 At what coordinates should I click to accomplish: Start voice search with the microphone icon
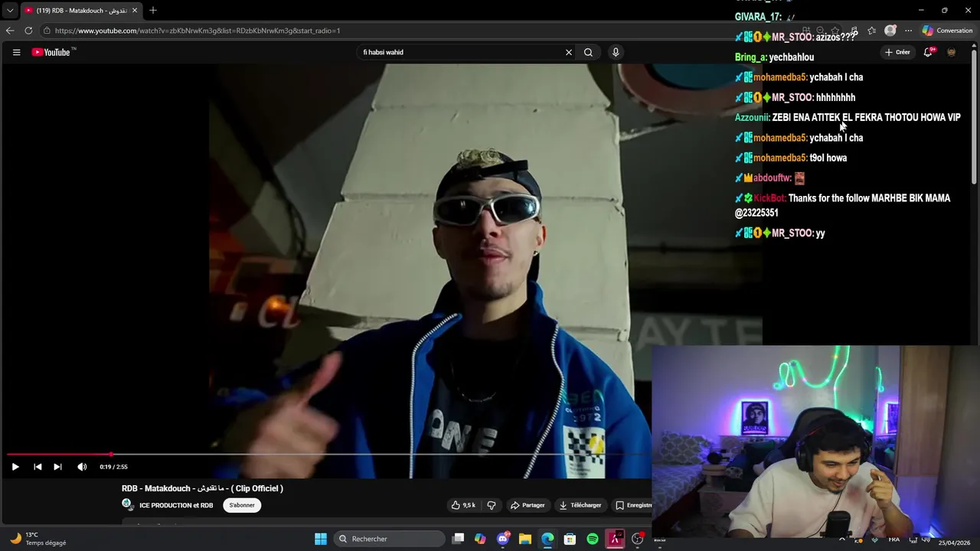[x=616, y=52]
